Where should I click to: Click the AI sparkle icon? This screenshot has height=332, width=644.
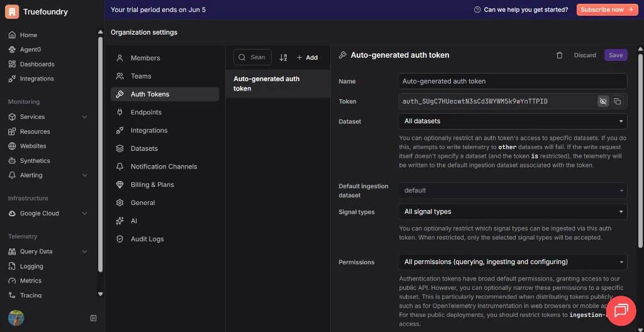pyautogui.click(x=120, y=221)
